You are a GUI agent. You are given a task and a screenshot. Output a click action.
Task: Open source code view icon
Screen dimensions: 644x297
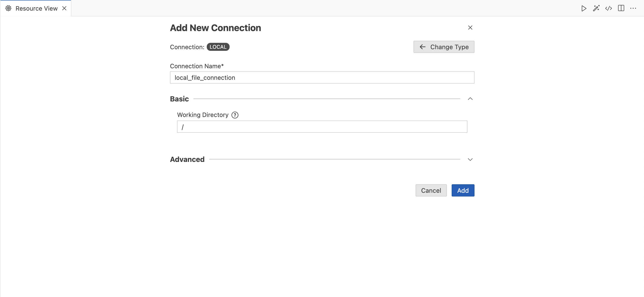[x=608, y=8]
